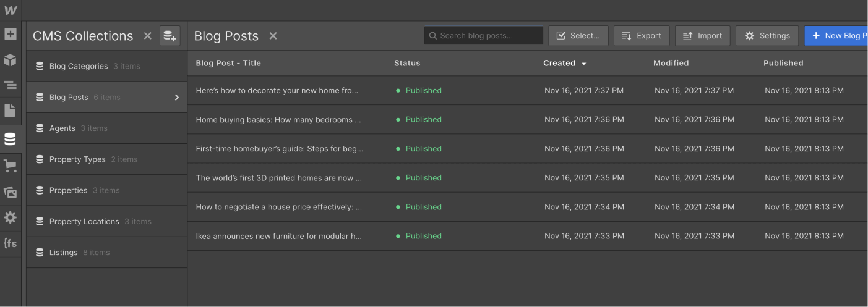This screenshot has height=307, width=868.
Task: Open the Finsweet {fs} panel
Action: tap(11, 243)
